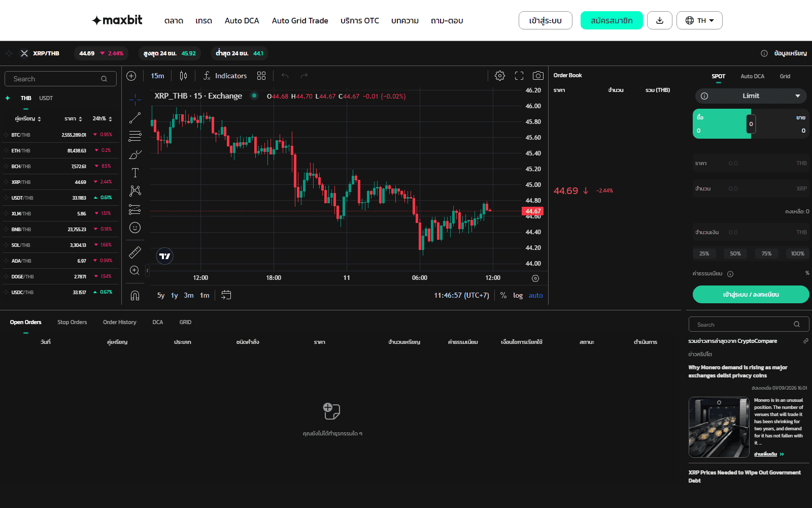Open the TH language dropdown
Image resolution: width=812 pixels, height=508 pixels.
click(699, 20)
